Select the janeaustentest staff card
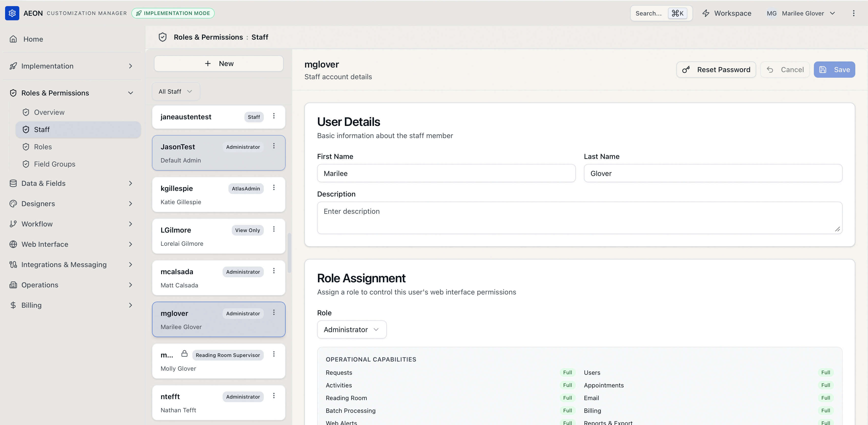This screenshot has width=868, height=425. click(x=218, y=117)
